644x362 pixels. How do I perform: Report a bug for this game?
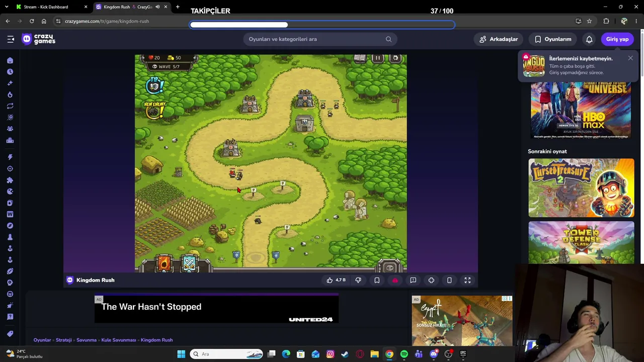pos(413,280)
